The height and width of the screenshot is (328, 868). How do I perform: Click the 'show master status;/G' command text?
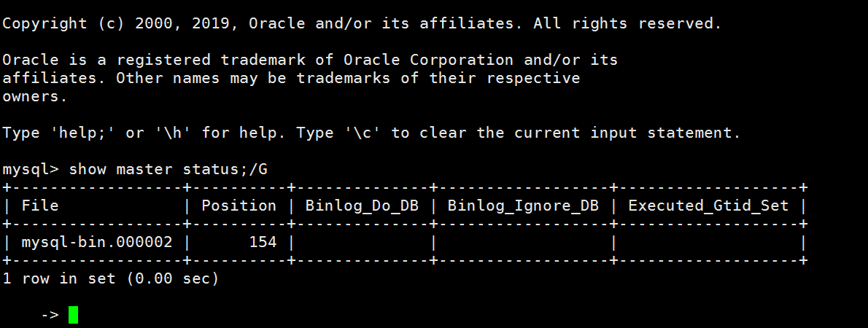(x=168, y=169)
